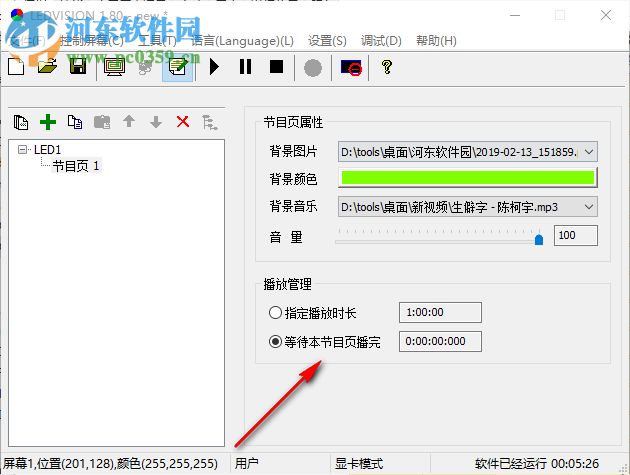Pick the green 背景颜色 swatch

click(x=468, y=178)
